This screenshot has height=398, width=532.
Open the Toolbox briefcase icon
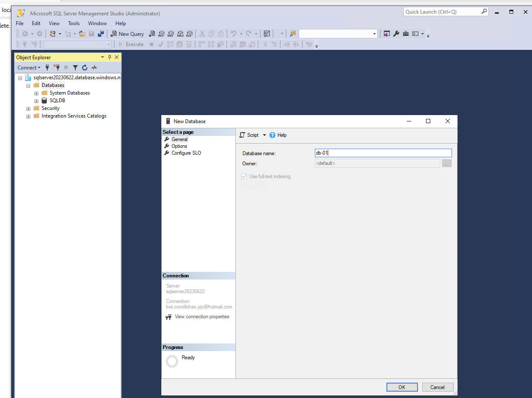pos(406,34)
